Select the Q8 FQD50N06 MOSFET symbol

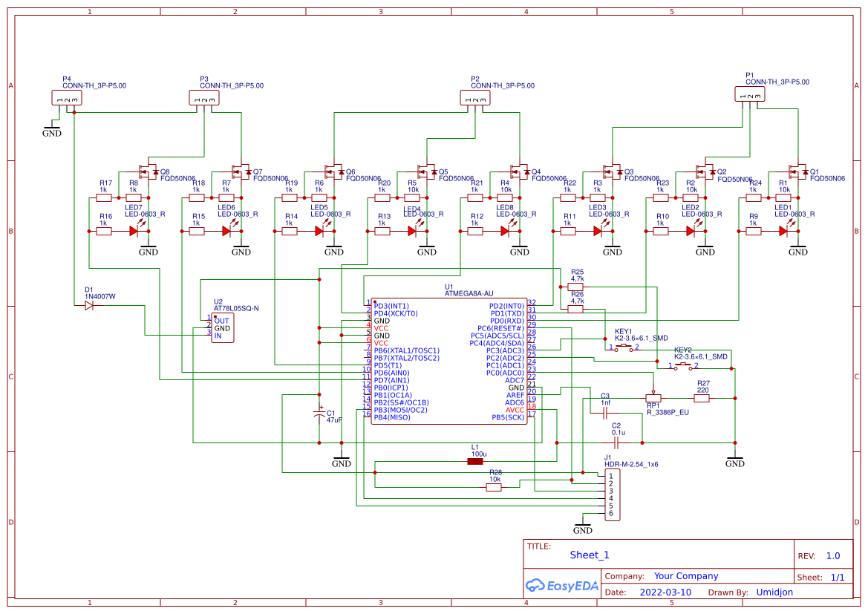point(147,172)
